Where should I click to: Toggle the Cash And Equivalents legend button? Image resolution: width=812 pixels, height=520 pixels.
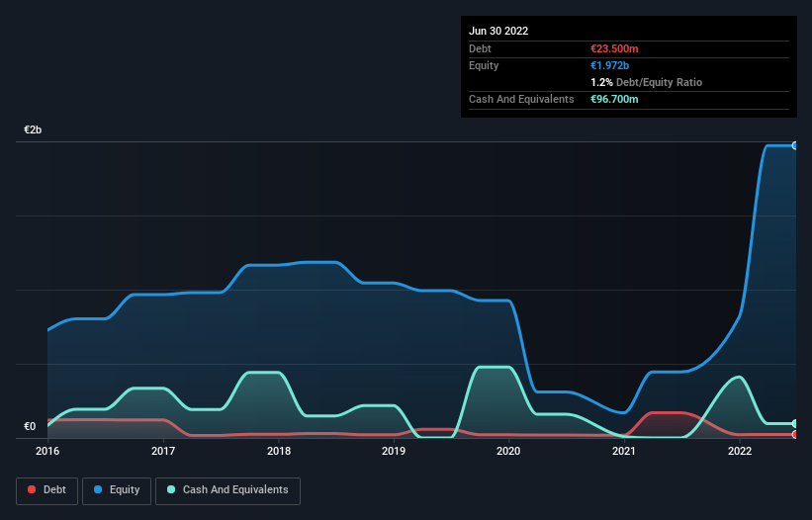coord(227,490)
